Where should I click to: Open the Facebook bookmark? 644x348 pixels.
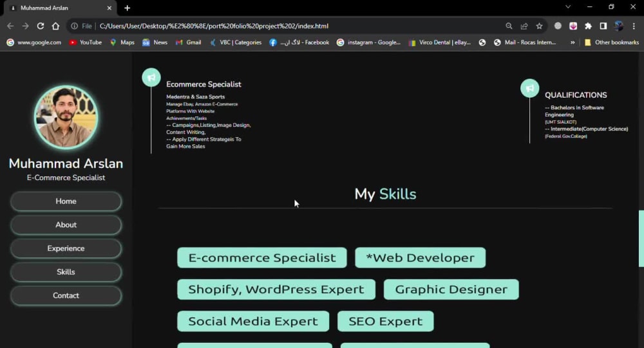pos(299,42)
